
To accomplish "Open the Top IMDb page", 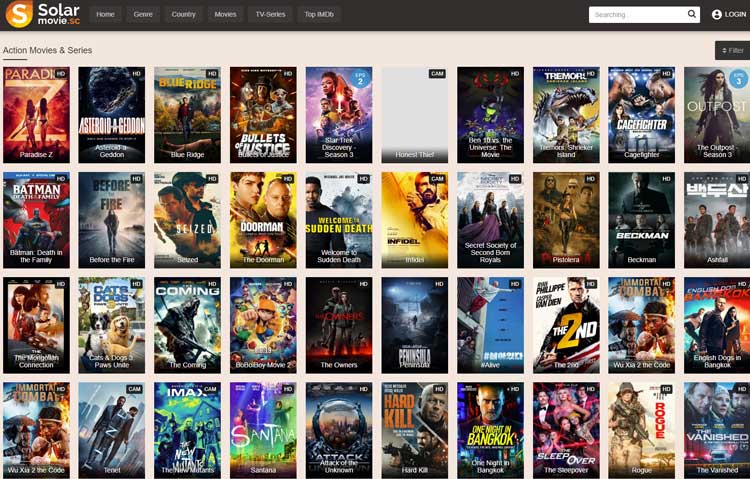I will (x=319, y=14).
